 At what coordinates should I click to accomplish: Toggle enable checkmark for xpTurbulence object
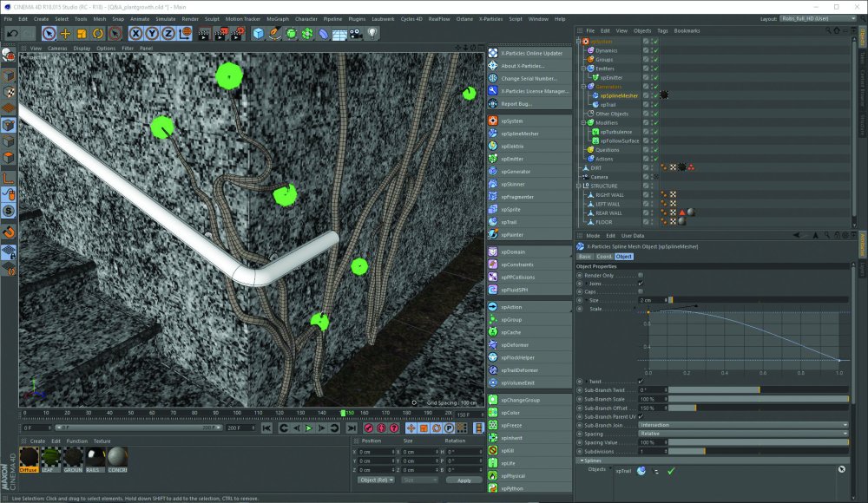pos(656,132)
